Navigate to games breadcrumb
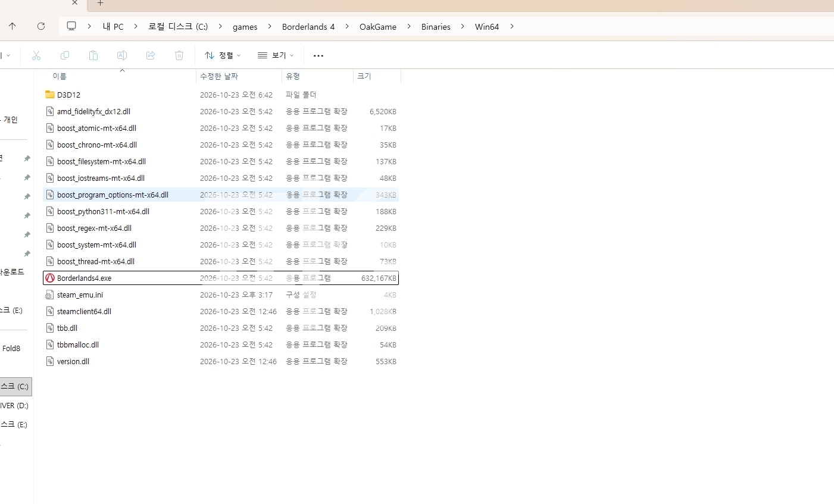 (245, 27)
